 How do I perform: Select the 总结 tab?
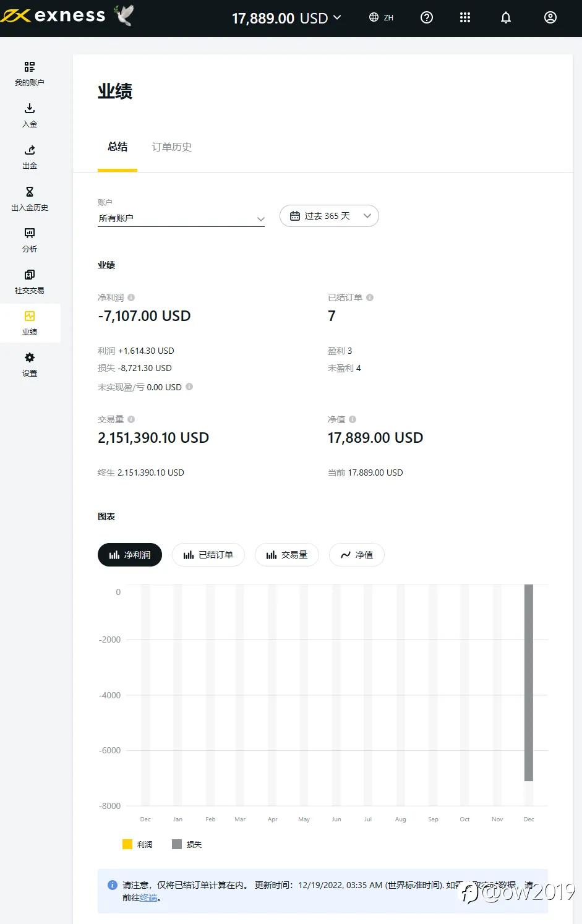(118, 147)
